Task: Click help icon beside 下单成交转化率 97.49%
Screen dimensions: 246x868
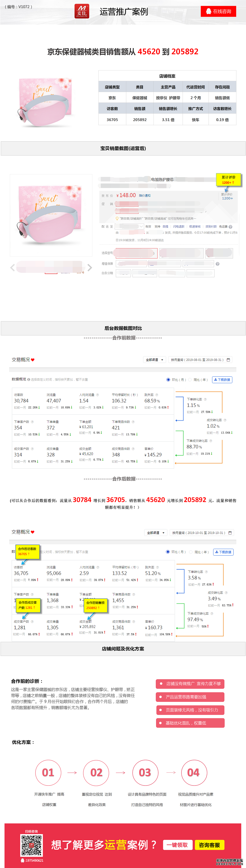Action: [212, 614]
